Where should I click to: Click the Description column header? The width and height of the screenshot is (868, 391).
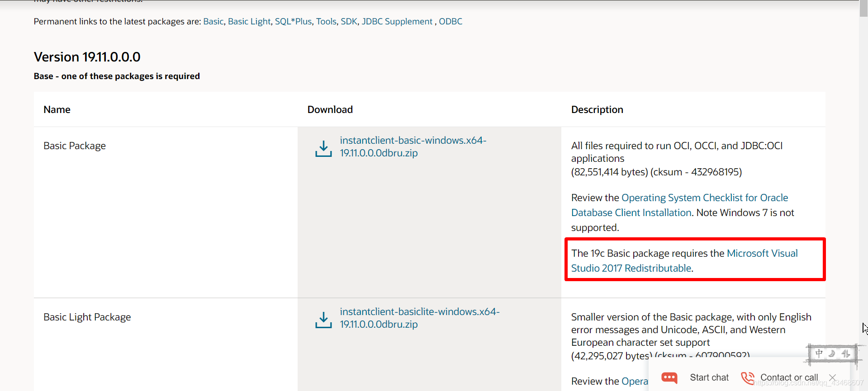597,109
